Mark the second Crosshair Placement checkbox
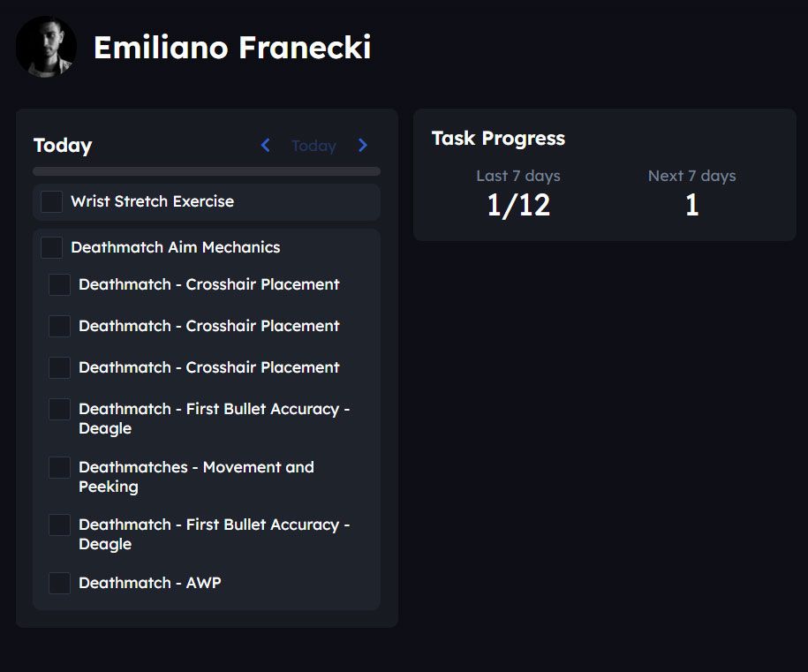This screenshot has height=672, width=808. 59,326
